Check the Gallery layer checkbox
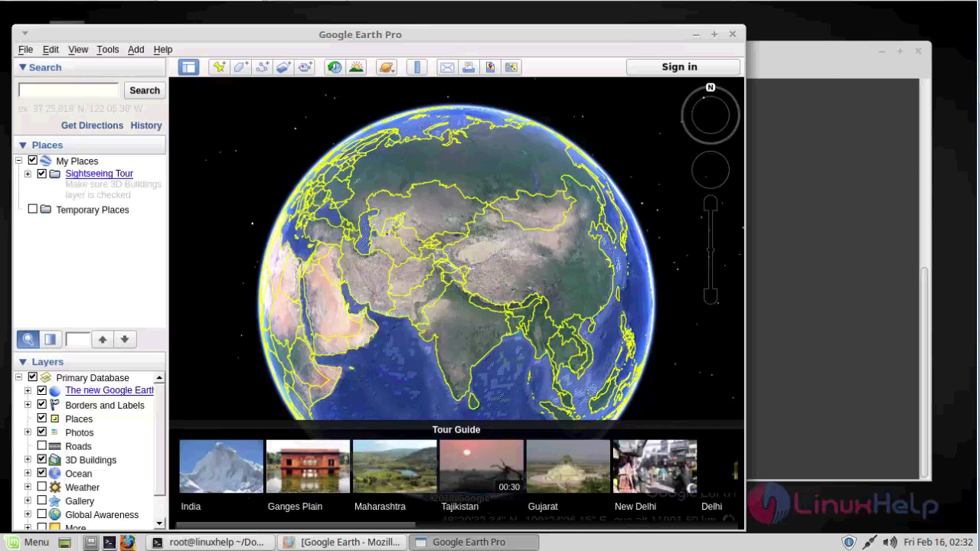The image size is (980, 551). point(42,500)
